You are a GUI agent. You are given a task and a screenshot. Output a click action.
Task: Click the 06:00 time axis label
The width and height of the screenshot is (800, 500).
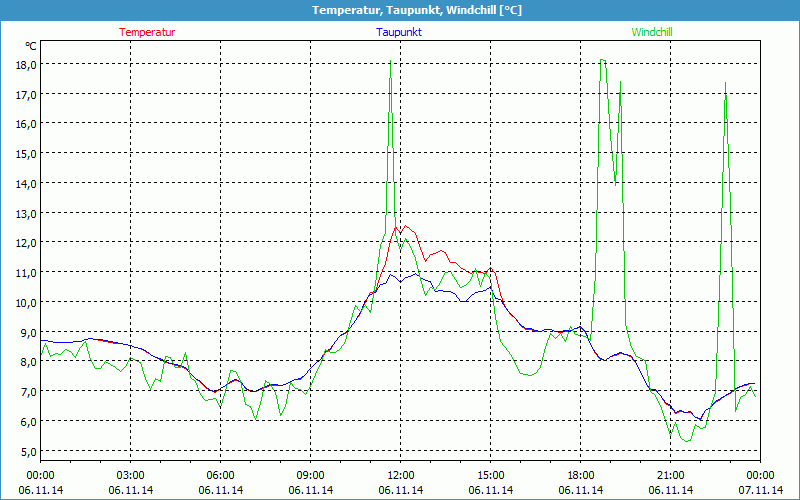[220, 475]
